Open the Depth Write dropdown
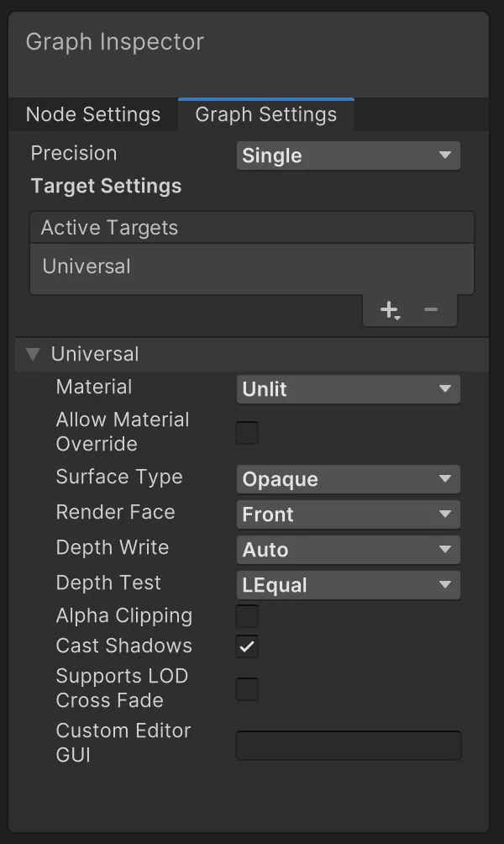The height and width of the screenshot is (844, 504). coord(348,550)
